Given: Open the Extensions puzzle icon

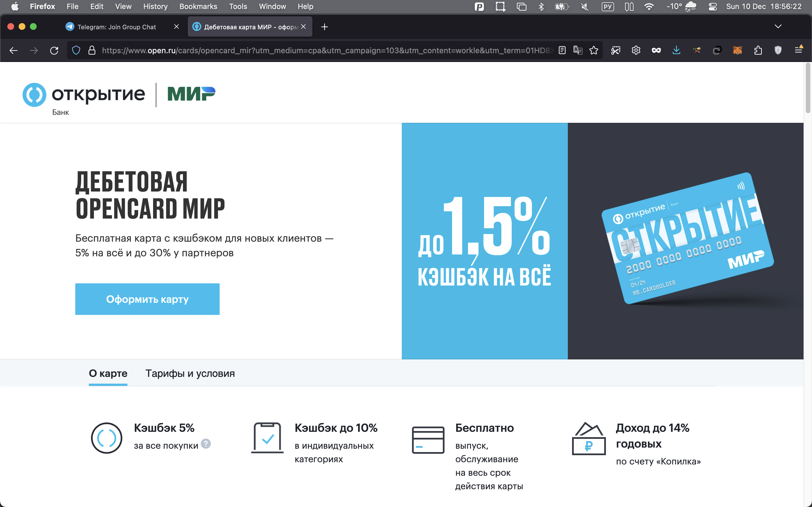Looking at the screenshot, I should tap(758, 50).
